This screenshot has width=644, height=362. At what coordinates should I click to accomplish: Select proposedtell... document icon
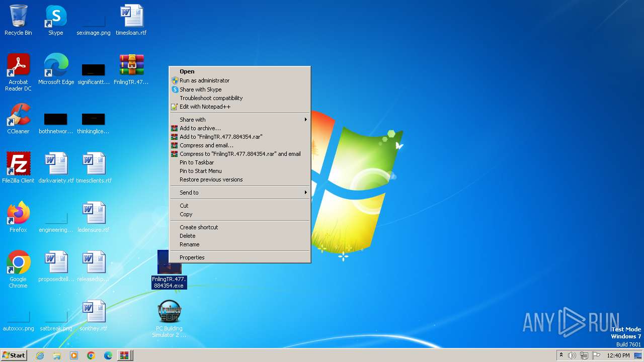56,266
